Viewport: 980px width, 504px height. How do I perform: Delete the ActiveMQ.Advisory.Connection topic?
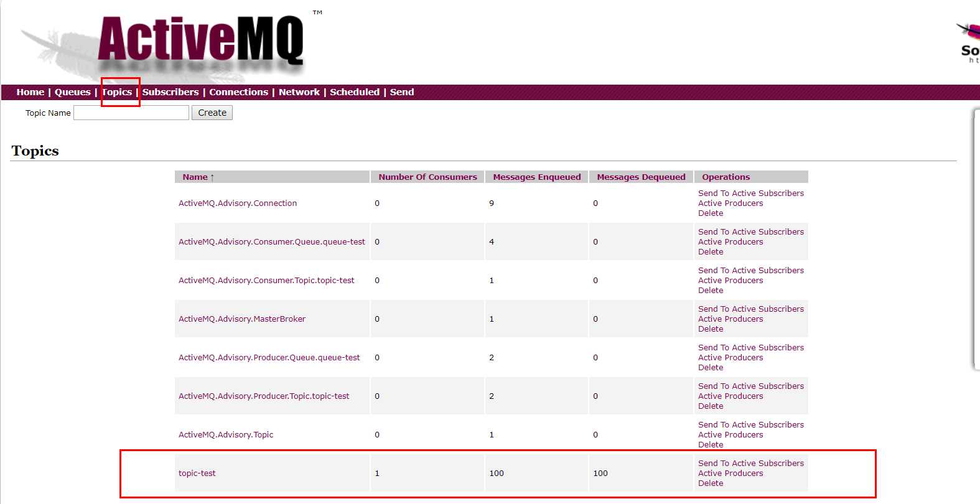coord(711,213)
